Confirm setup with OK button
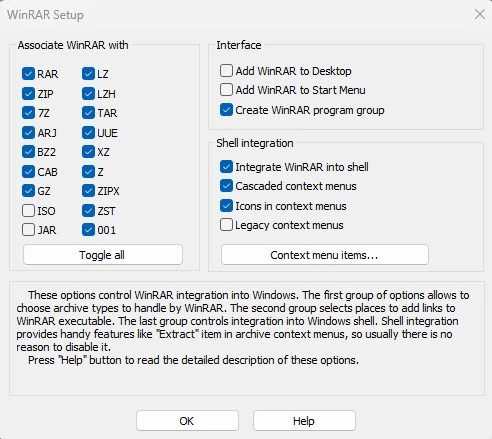The image size is (492, 439). click(187, 421)
